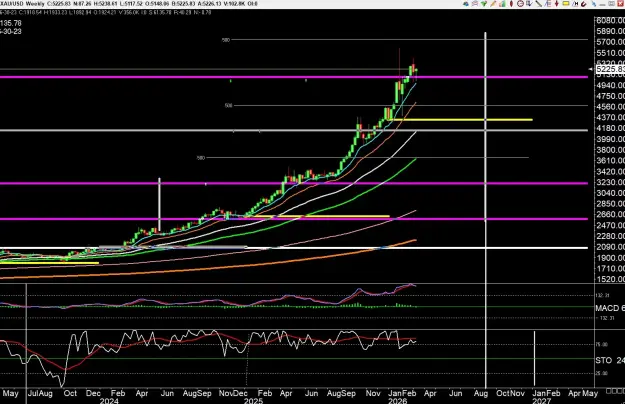Screen dimensions: 625x404
Task: Click the 6080.00 price axis label
Action: (611, 20)
